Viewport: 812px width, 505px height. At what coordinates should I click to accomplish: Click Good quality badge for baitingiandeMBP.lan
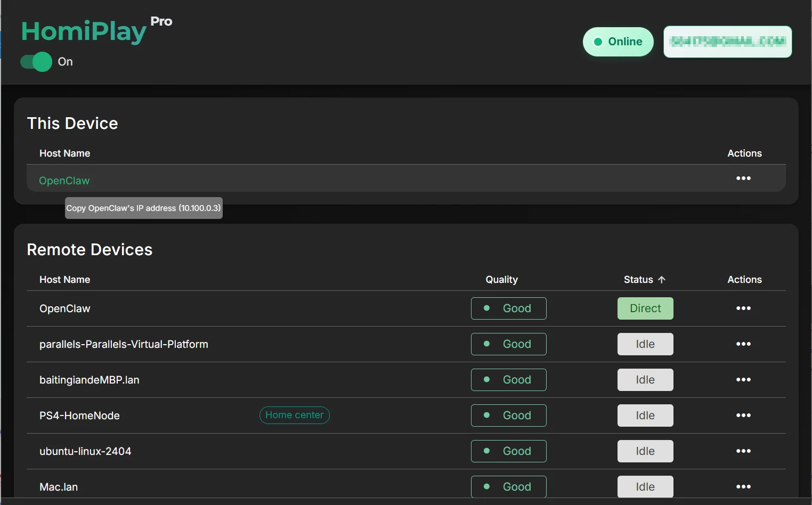coord(509,380)
